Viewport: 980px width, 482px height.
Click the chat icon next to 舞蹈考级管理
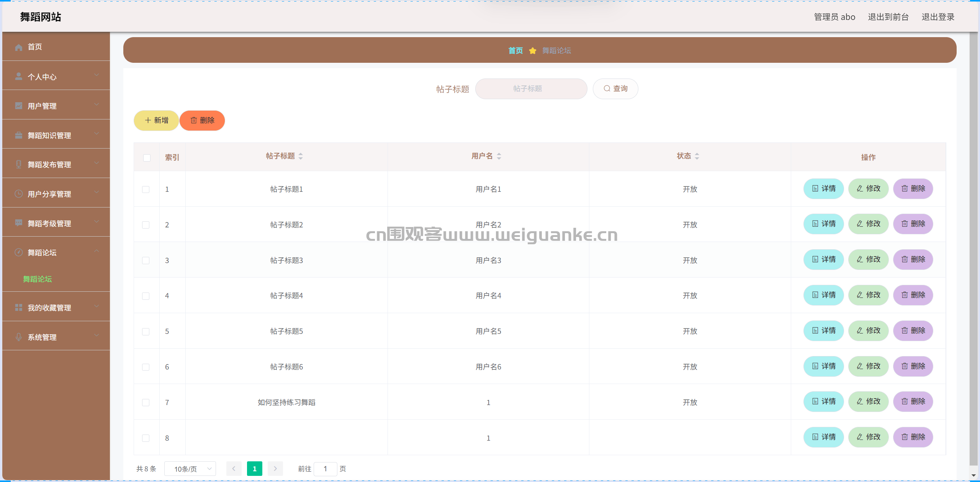18,223
